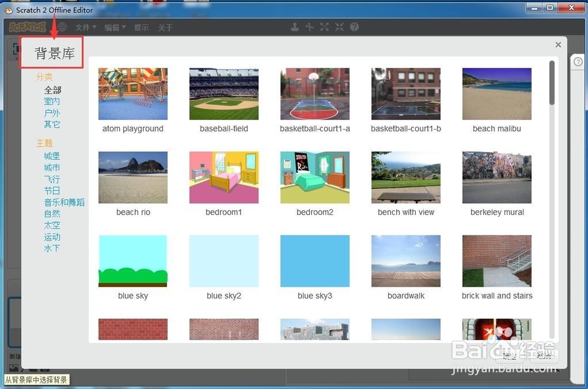The height and width of the screenshot is (389, 588).
Task: Click the Scratch logo in toolbar
Action: point(28,27)
